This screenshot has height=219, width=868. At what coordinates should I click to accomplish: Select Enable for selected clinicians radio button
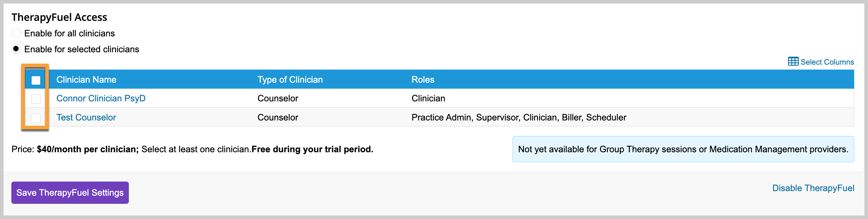[x=16, y=49]
